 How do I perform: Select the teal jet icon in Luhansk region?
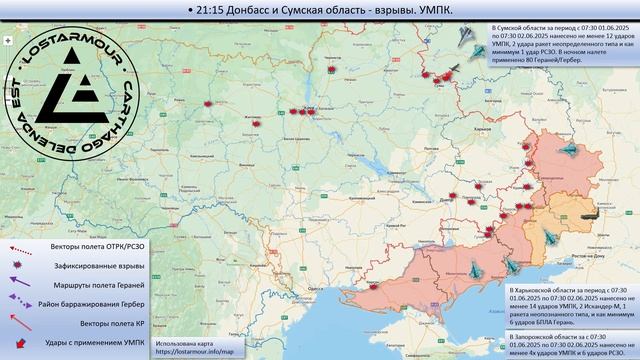(x=569, y=150)
